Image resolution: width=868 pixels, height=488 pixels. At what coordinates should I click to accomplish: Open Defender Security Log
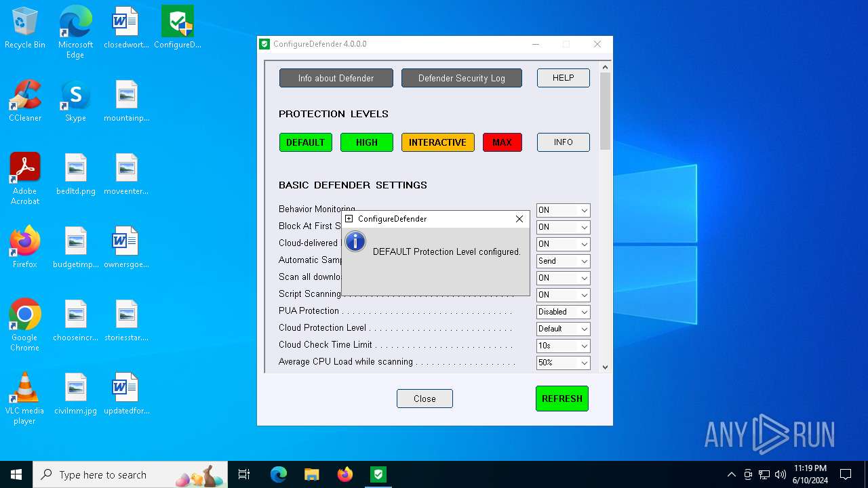tap(462, 78)
